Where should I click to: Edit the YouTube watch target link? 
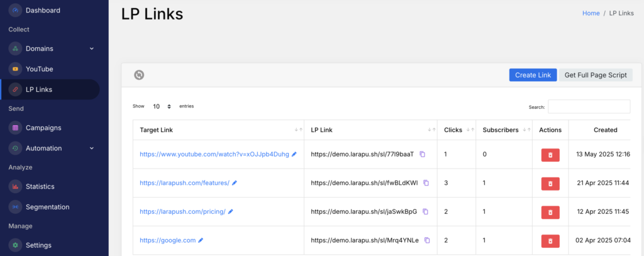[294, 155]
